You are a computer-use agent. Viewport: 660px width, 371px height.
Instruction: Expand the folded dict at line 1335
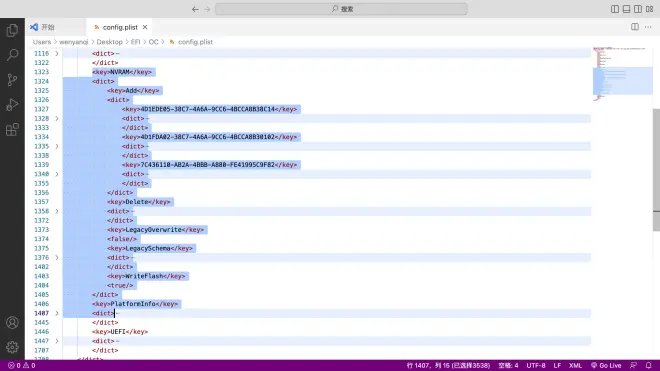pos(57,146)
